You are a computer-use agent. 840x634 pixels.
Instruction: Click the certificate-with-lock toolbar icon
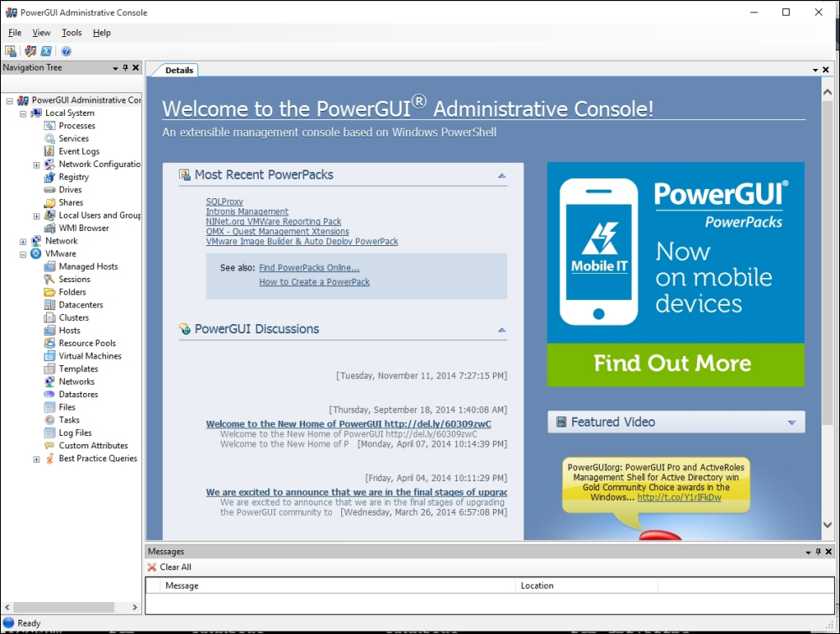(x=11, y=51)
